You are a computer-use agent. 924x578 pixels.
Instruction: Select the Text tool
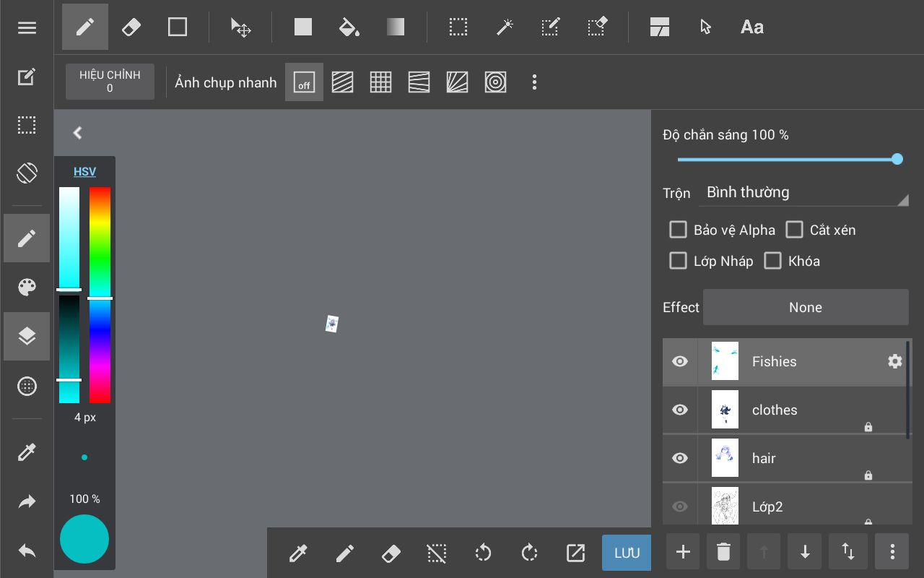(x=751, y=27)
